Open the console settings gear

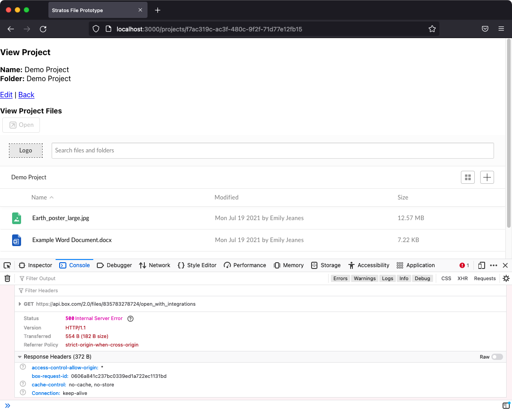[506, 278]
